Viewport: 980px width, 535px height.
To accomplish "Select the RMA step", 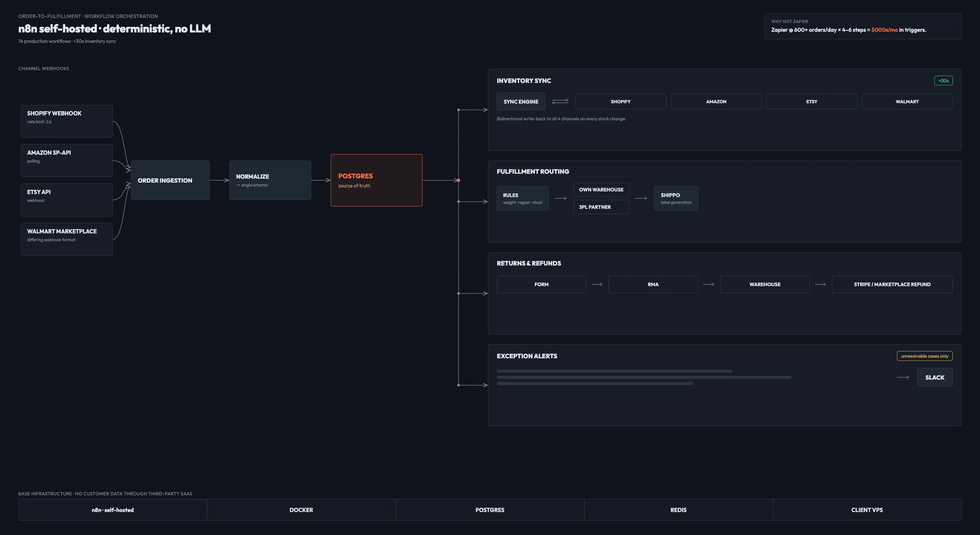I will coord(653,285).
